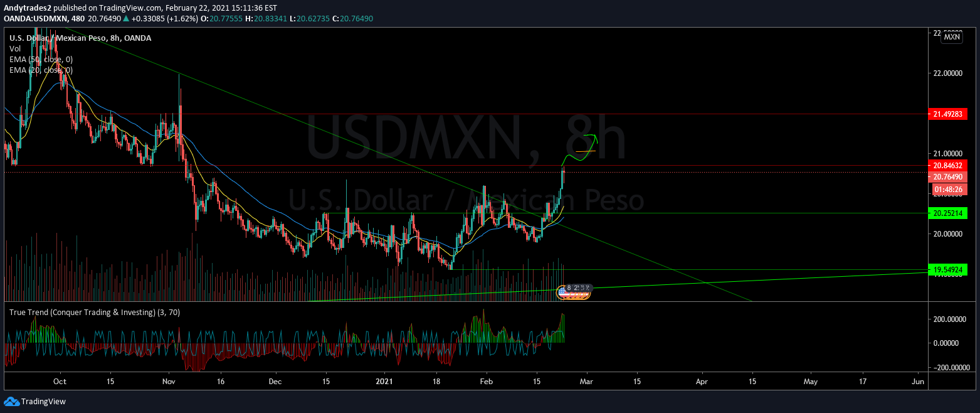Click the 2021 label on the time axis
This screenshot has width=980, height=413.
pyautogui.click(x=386, y=381)
